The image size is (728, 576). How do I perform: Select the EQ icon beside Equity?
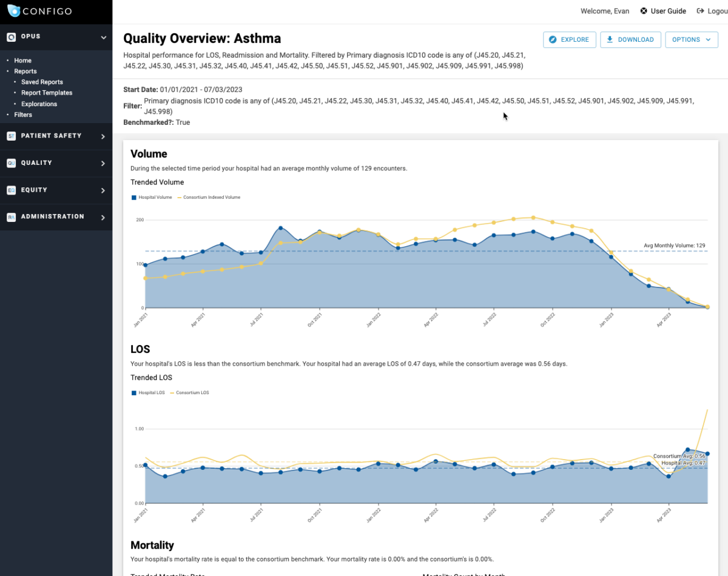pos(12,190)
